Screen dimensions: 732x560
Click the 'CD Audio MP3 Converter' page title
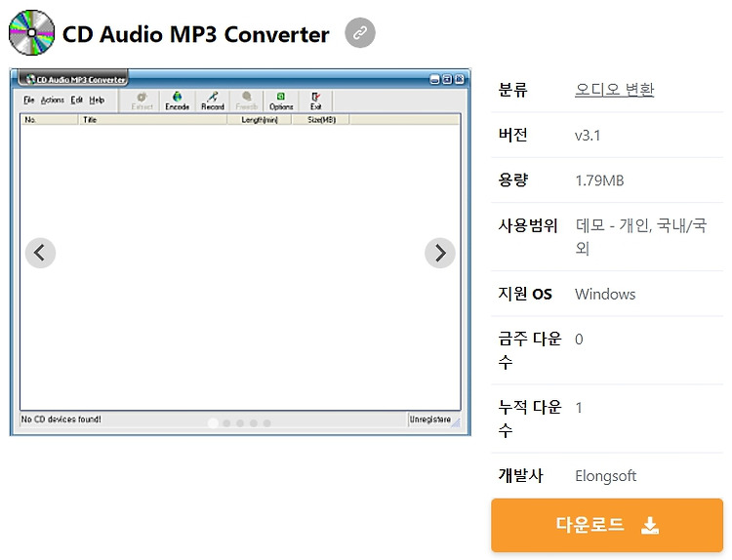coord(195,34)
